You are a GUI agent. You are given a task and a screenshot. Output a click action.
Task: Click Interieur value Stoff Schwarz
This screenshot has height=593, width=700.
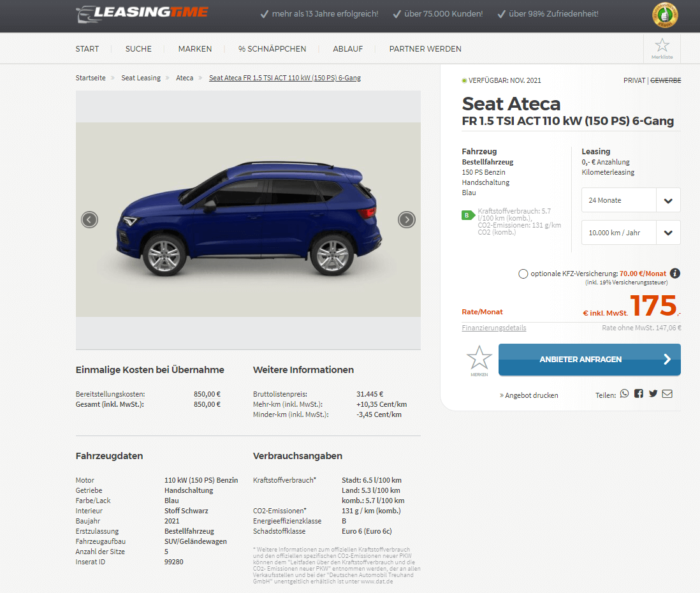[x=186, y=510]
